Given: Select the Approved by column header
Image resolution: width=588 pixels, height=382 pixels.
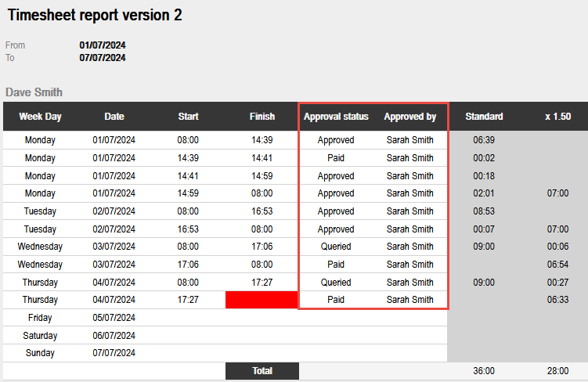Looking at the screenshot, I should click(x=409, y=117).
